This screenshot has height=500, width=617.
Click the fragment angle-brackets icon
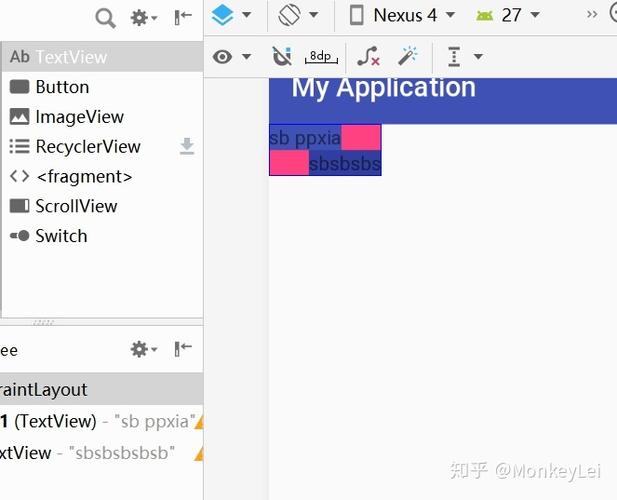pyautogui.click(x=19, y=176)
